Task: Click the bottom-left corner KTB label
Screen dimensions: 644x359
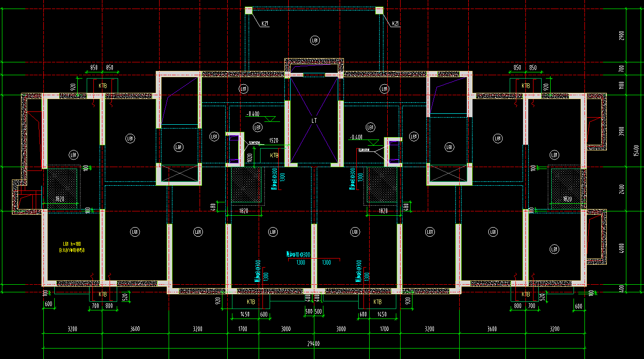Action: click(x=102, y=295)
